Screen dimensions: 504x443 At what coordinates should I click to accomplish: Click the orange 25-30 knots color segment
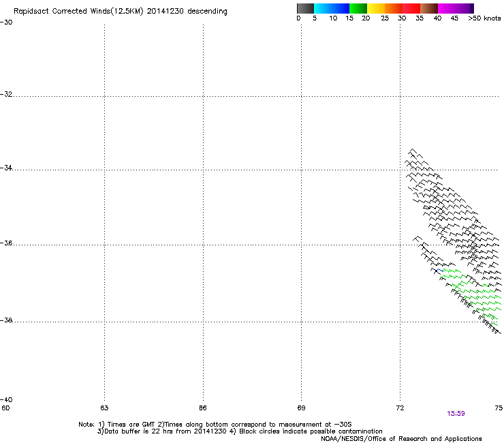(x=394, y=8)
